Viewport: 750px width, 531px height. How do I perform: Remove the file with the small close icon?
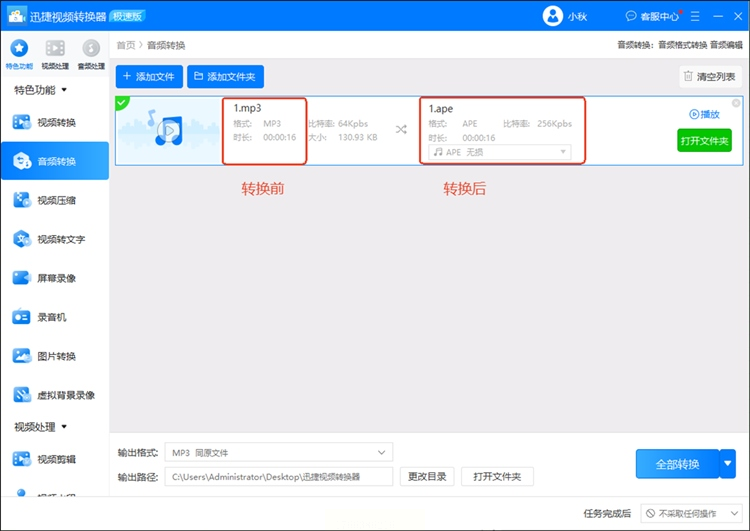736,103
